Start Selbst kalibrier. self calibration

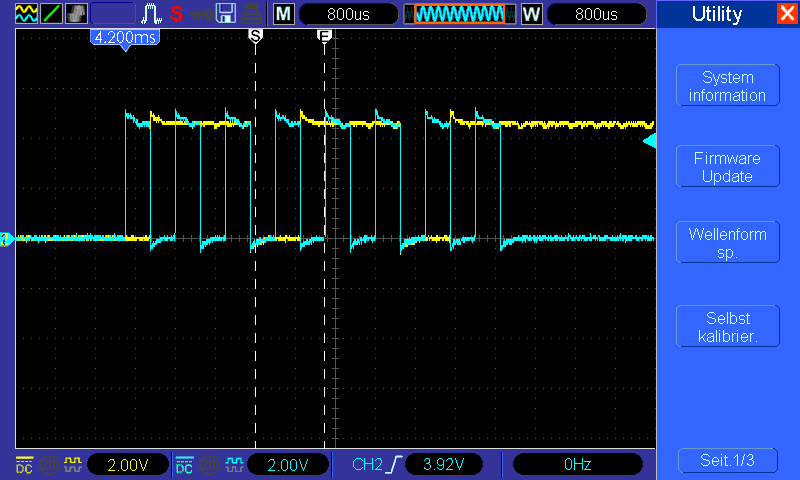(x=728, y=326)
